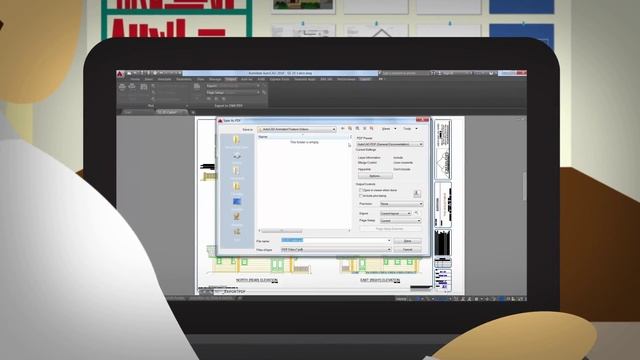Enable Open in viewer when done
Screen dimensions: 640x360
point(360,190)
